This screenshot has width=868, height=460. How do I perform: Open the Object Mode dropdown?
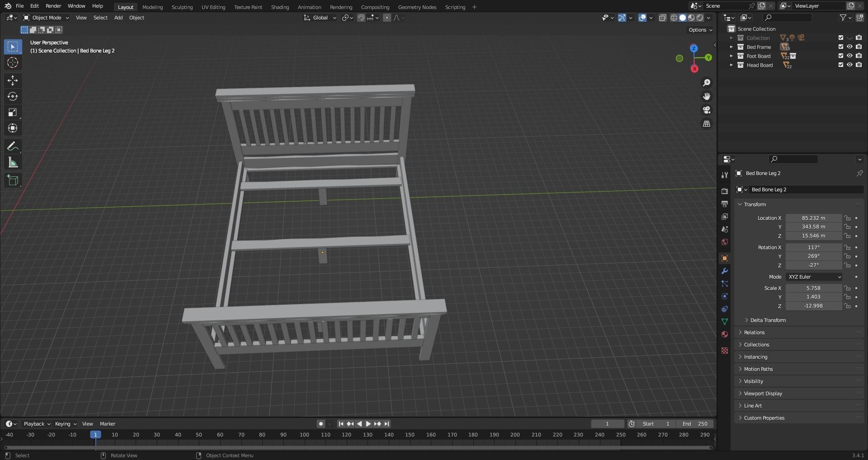tap(46, 18)
